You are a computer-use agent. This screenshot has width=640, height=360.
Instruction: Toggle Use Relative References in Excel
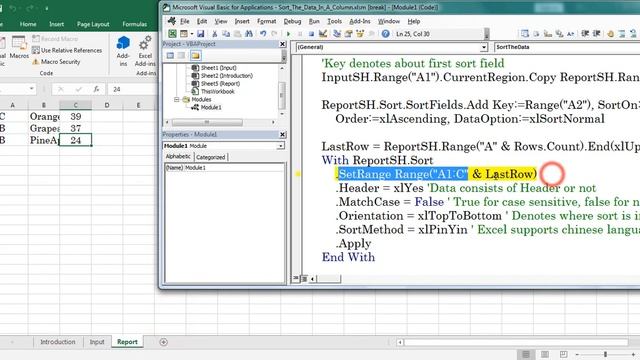point(67,50)
